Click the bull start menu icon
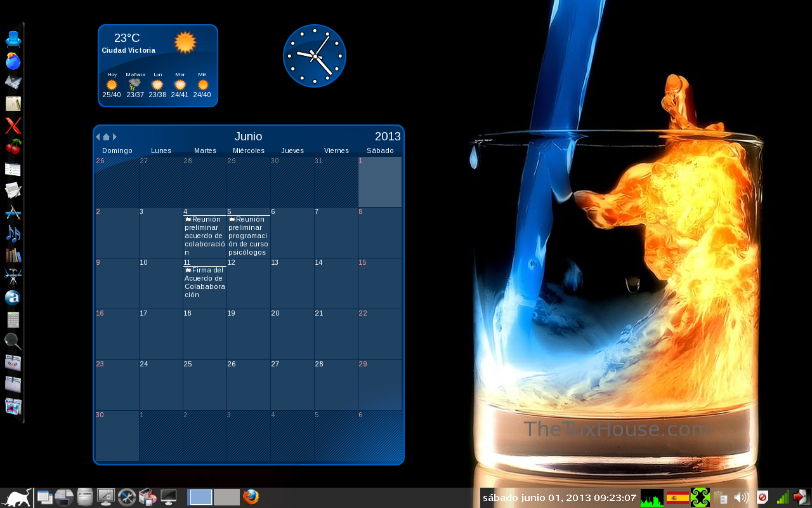The width and height of the screenshot is (812, 508). coord(16,497)
